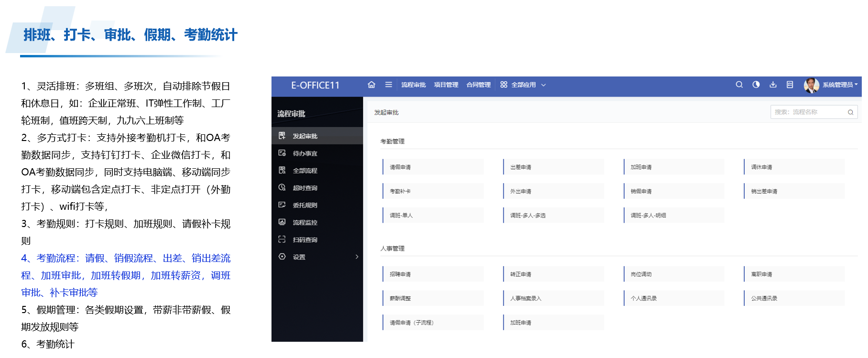
Task: Click the E-OFFICE11 logo
Action: [315, 85]
